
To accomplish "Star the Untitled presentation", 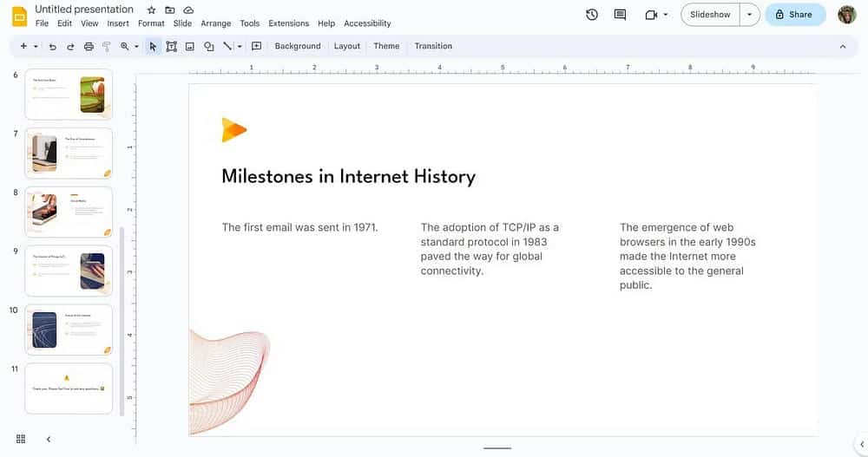I will coord(151,10).
